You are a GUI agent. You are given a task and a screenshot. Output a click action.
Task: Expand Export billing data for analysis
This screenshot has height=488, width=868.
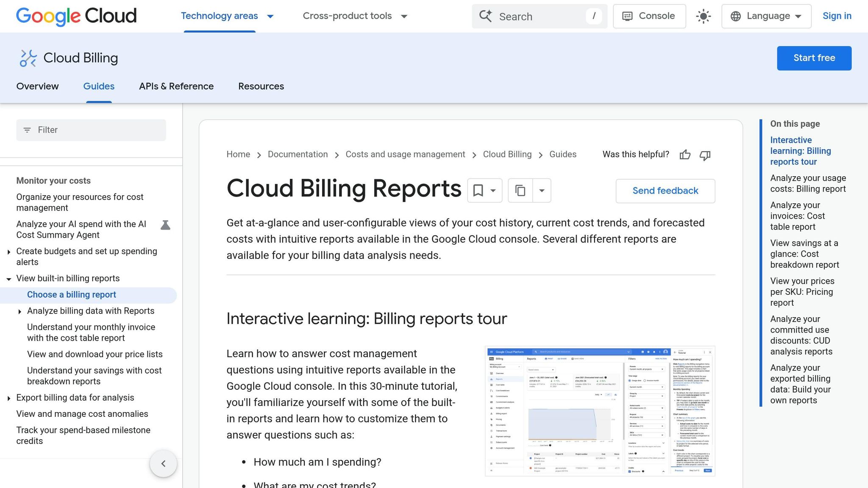click(x=8, y=398)
